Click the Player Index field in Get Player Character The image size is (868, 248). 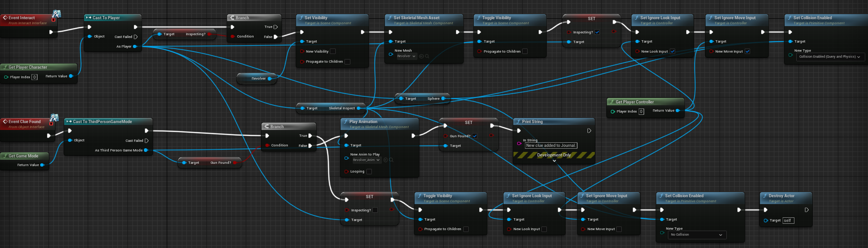click(x=34, y=77)
